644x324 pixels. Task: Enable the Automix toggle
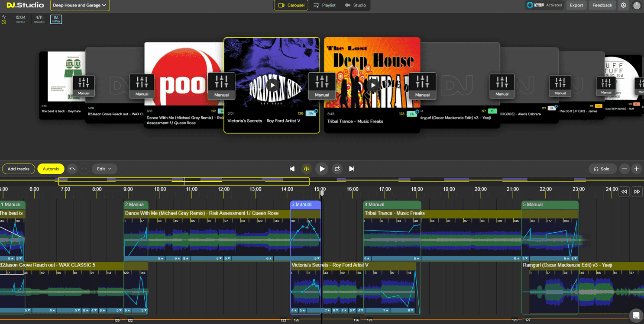coord(51,169)
